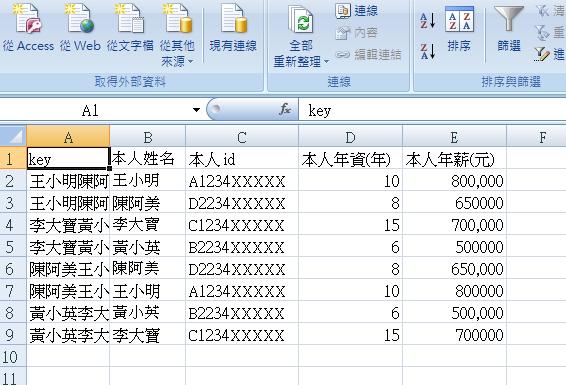Click the select-all corner box
The image size is (566, 385).
click(x=13, y=136)
